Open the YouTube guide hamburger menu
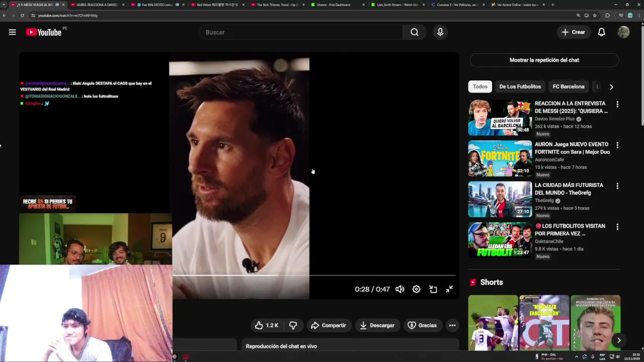644x362 pixels. click(12, 32)
